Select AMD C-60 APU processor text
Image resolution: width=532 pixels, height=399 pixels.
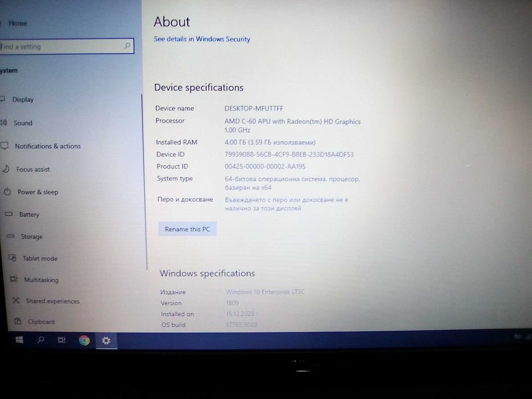click(x=293, y=121)
